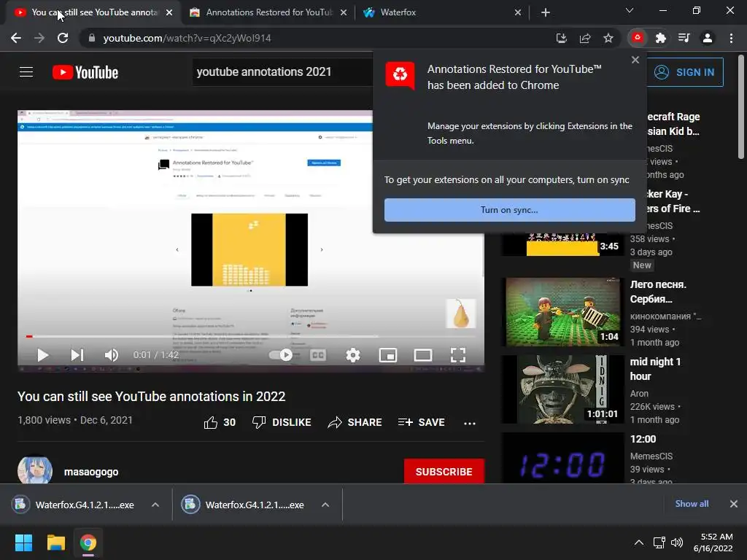Open the clock and date tray
Viewport: 747px width, 560px height.
coord(713,542)
